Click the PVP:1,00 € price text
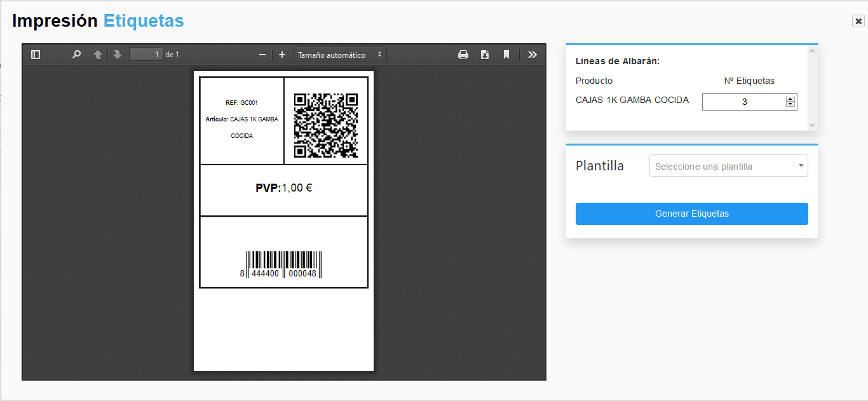This screenshot has width=868, height=401. pos(284,188)
